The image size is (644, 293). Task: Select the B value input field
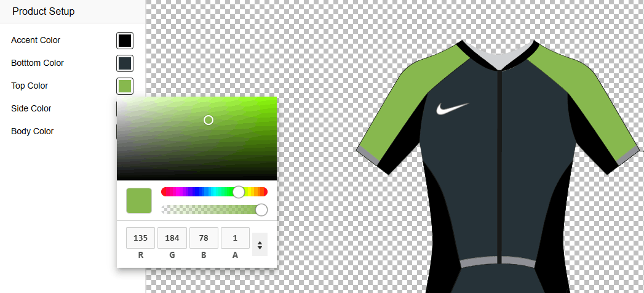pyautogui.click(x=204, y=238)
